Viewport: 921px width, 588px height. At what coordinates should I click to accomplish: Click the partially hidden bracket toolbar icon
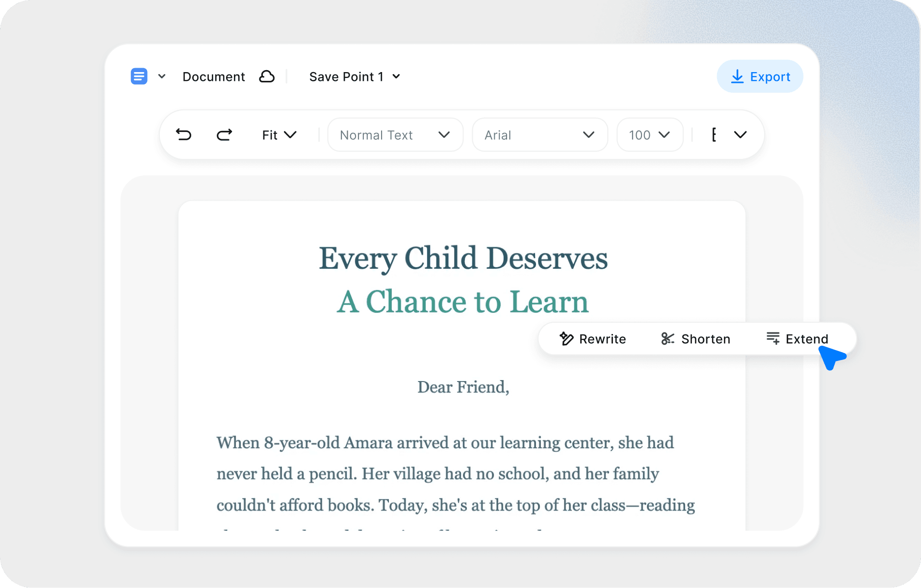[714, 135]
